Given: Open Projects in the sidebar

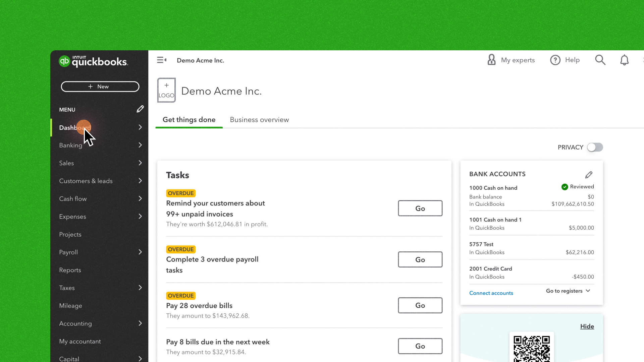Looking at the screenshot, I should [70, 234].
